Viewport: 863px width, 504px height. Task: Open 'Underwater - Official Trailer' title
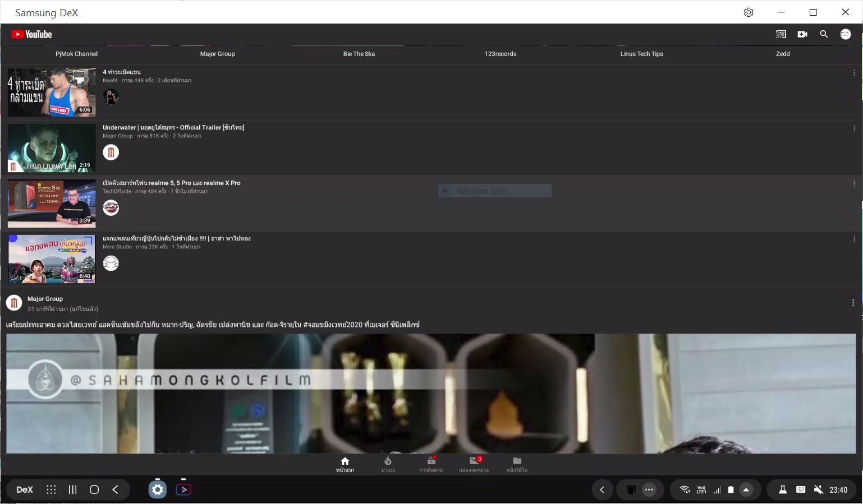pos(173,127)
